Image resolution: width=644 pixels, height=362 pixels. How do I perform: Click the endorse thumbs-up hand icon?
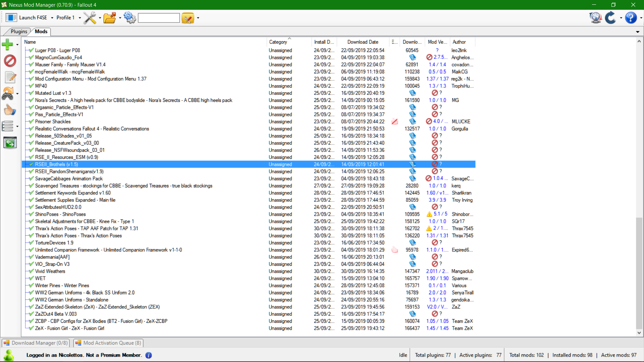(10, 110)
